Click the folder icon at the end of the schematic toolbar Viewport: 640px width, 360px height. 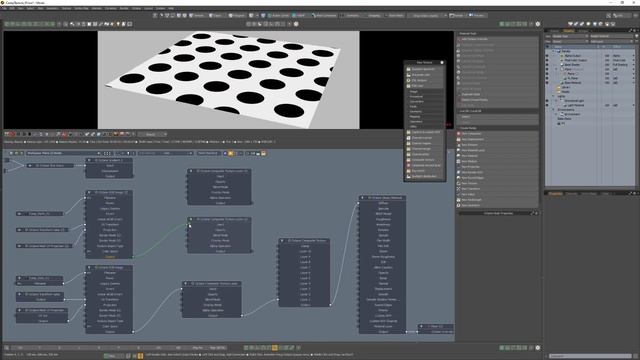[x=264, y=153]
